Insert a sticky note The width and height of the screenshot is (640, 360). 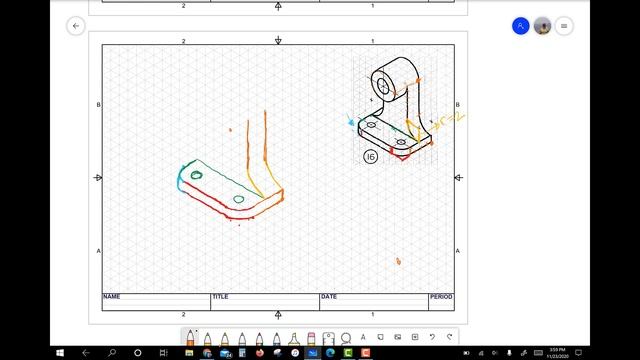point(380,337)
